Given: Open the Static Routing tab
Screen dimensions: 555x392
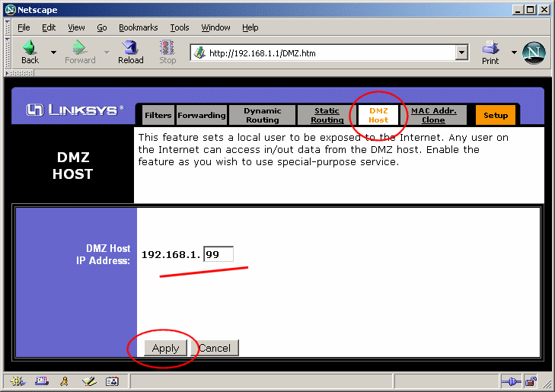Looking at the screenshot, I should click(327, 115).
